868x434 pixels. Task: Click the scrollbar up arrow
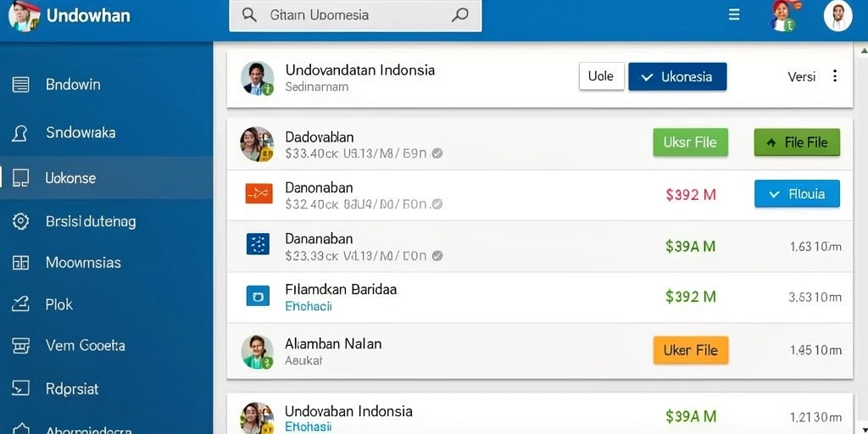862,51
